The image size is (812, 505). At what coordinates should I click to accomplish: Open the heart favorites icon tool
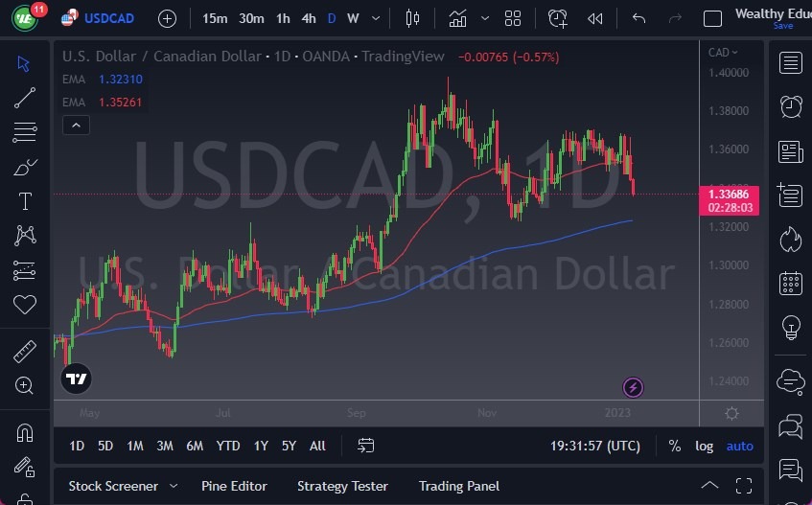coord(24,304)
